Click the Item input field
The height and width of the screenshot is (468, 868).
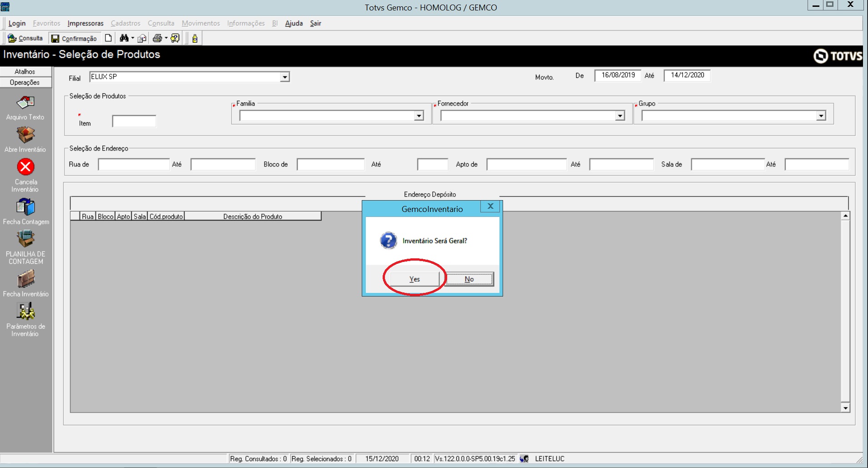coord(134,121)
